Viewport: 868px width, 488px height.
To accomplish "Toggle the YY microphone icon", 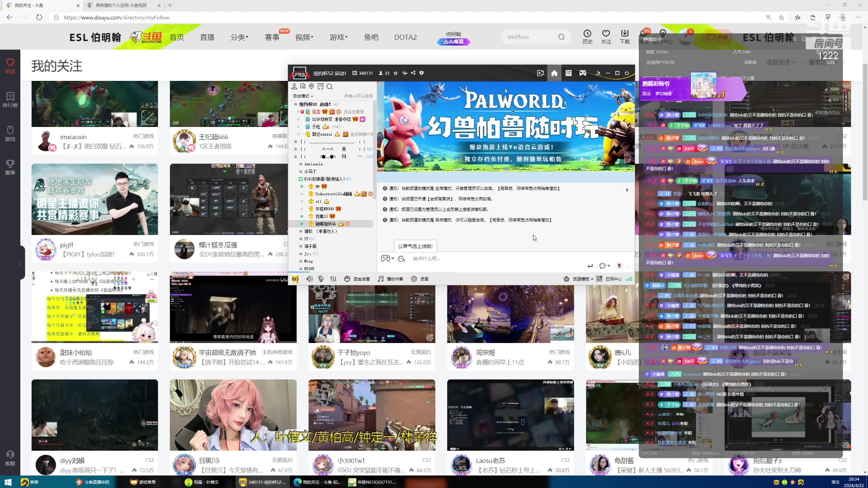I will pyautogui.click(x=321, y=279).
